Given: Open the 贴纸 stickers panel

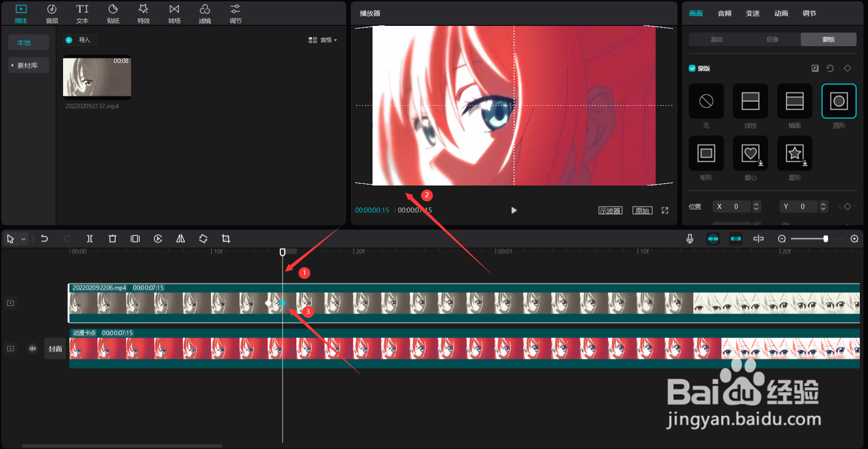Looking at the screenshot, I should [x=113, y=14].
